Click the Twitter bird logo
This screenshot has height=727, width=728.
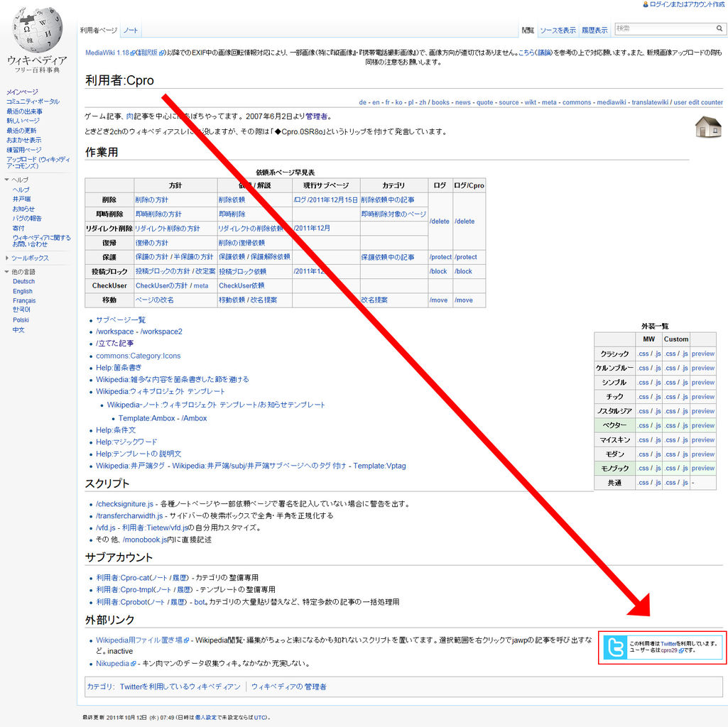615,647
